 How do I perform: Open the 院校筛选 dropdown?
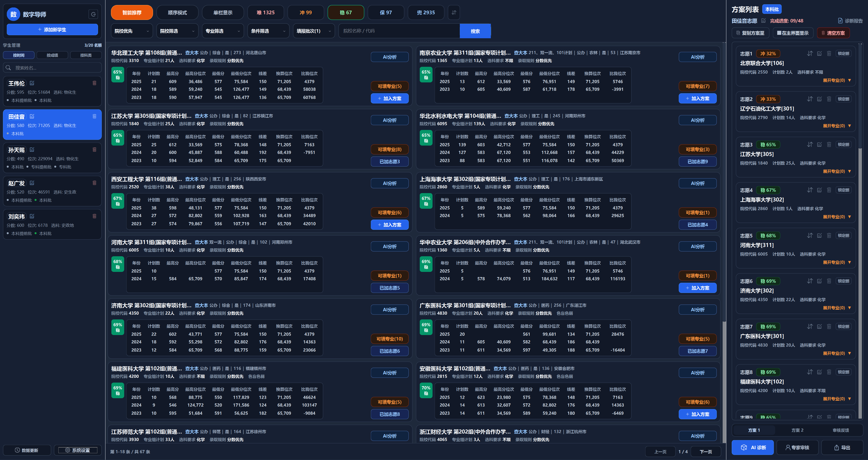pos(177,31)
